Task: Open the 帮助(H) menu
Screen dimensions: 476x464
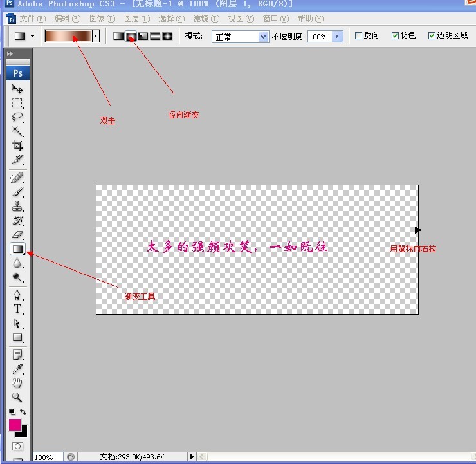Action: pos(311,19)
